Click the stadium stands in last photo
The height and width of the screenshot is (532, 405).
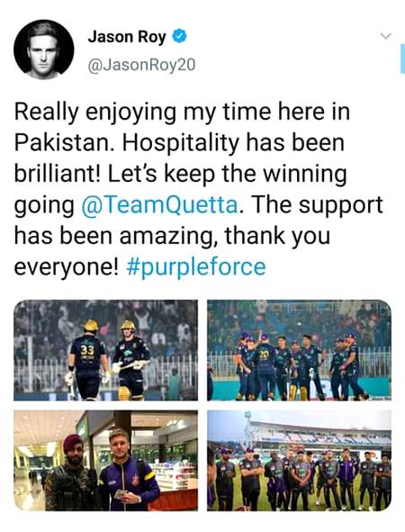pyautogui.click(x=319, y=435)
